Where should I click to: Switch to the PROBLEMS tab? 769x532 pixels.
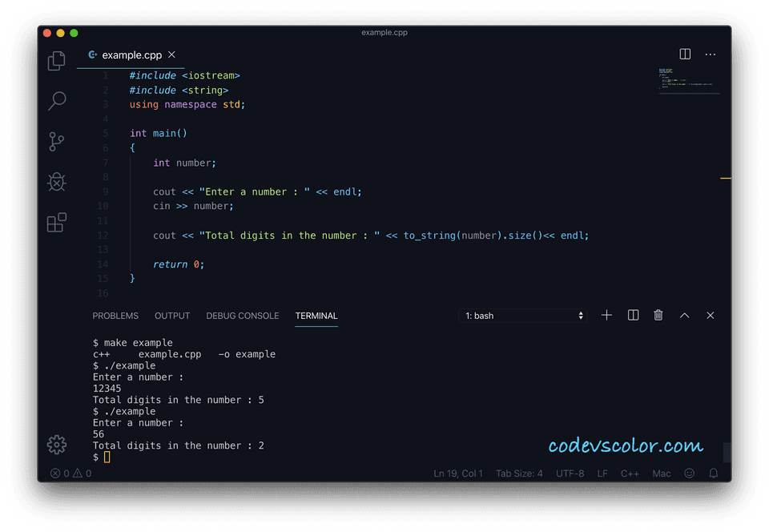115,316
